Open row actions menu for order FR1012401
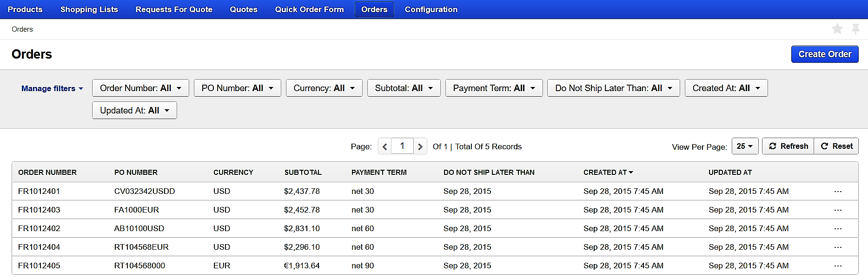The width and height of the screenshot is (868, 279). (x=838, y=192)
